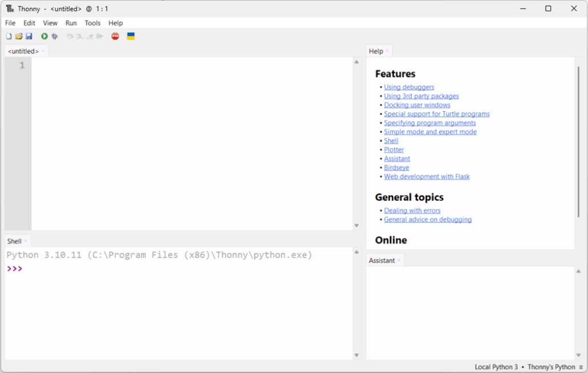Viewport: 588px width, 373px height.
Task: Click Python 3.10.11 version text in Shell
Action: [44, 255]
